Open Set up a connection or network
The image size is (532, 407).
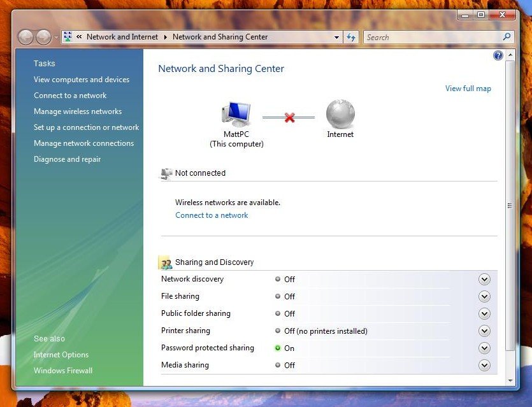point(86,127)
